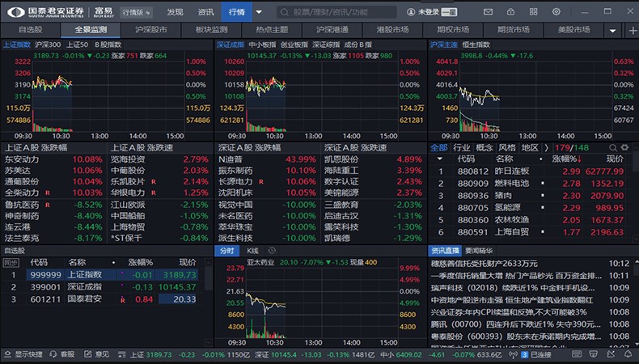Open the lock/trading icon in title bar
Viewport: 639px width, 364px height.
coord(510,12)
